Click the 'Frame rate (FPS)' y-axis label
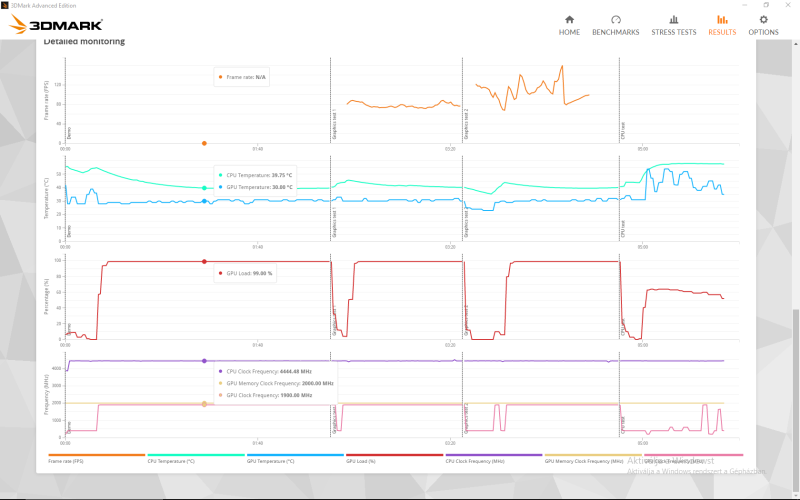 pos(46,100)
